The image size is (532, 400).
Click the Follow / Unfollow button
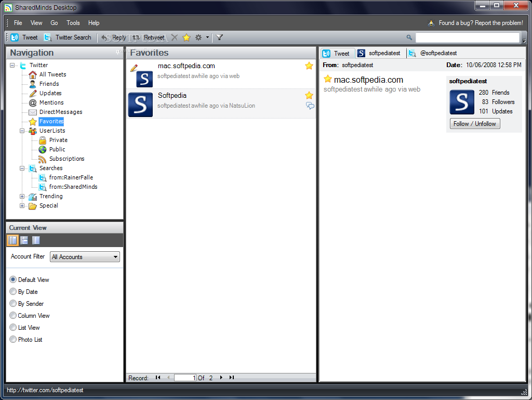pos(475,124)
